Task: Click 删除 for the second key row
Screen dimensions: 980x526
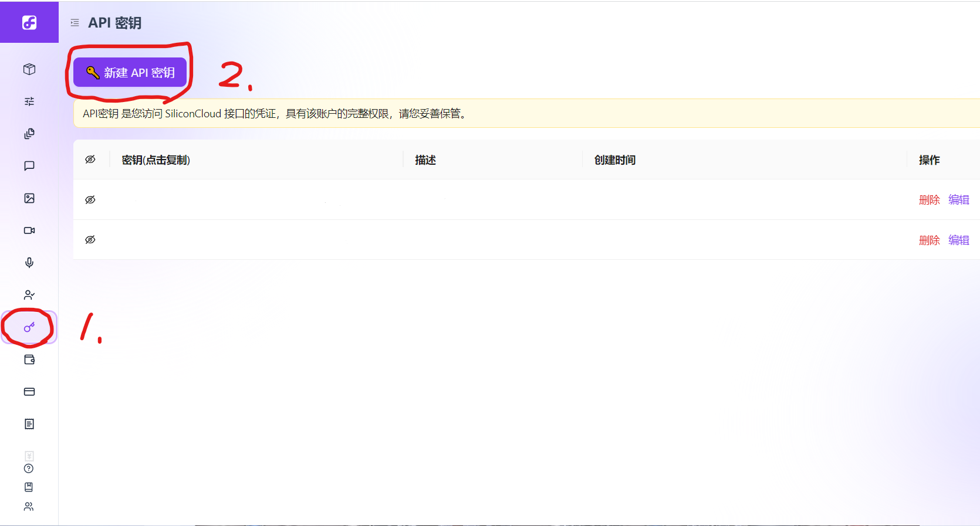Action: click(x=930, y=240)
